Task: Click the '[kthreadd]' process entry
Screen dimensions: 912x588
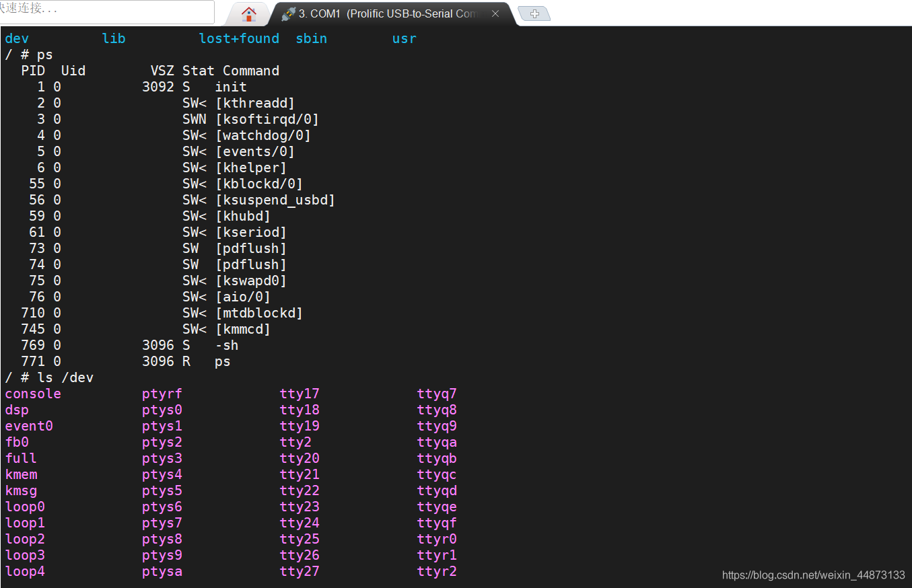Action: coord(255,103)
